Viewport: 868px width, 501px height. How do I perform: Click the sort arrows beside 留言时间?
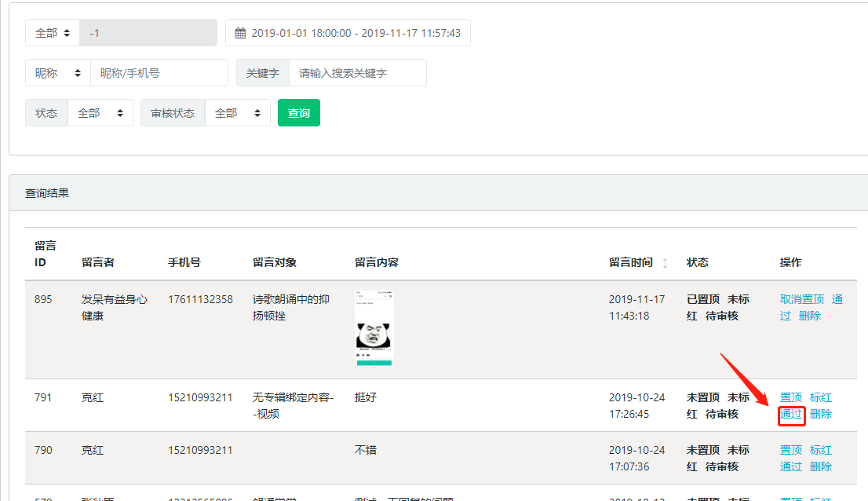[665, 263]
